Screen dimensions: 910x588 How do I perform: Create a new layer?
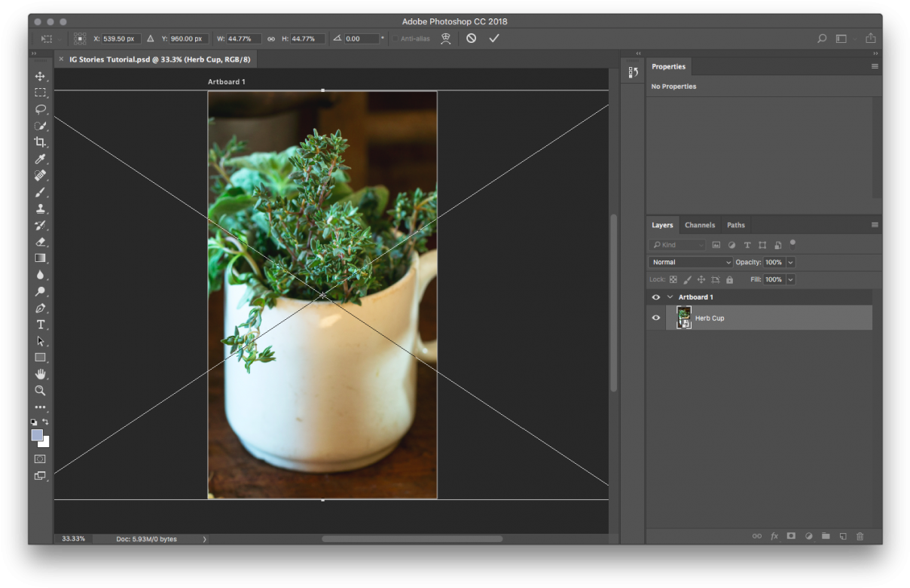point(843,536)
